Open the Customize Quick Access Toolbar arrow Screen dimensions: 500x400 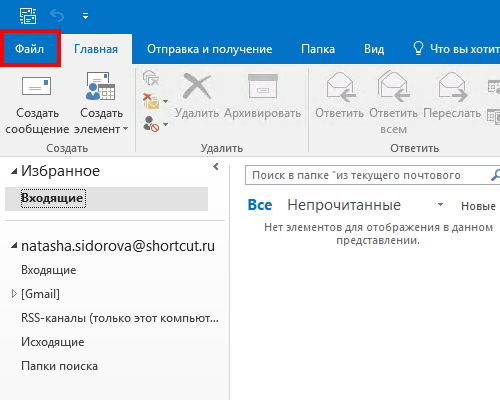[86, 16]
